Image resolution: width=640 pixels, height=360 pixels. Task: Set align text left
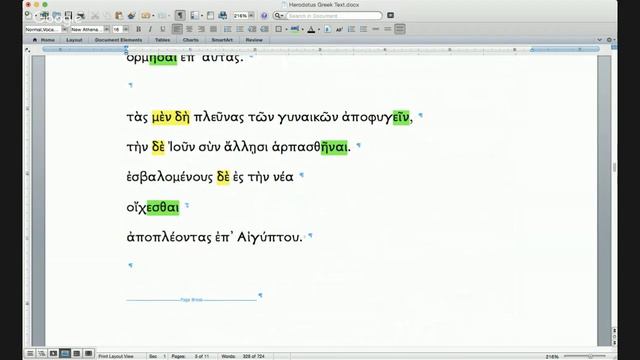tap(177, 29)
